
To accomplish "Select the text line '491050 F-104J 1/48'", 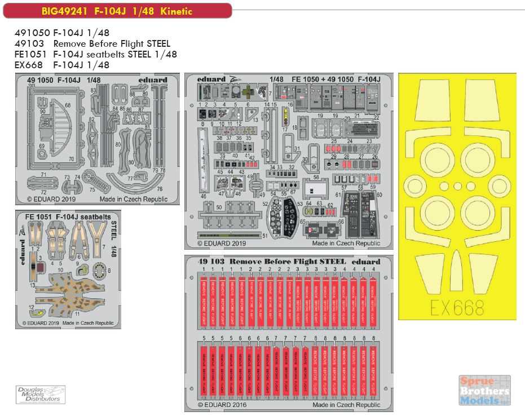I will pos(62,33).
